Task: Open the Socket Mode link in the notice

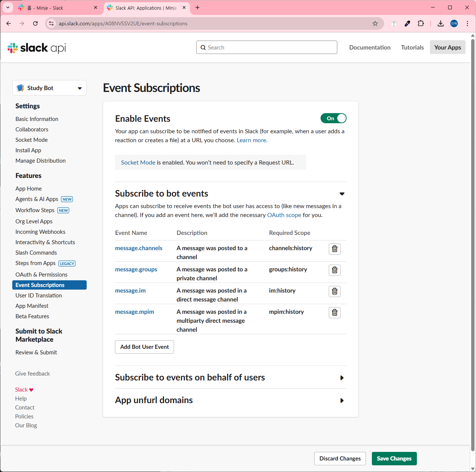Action: coord(138,163)
